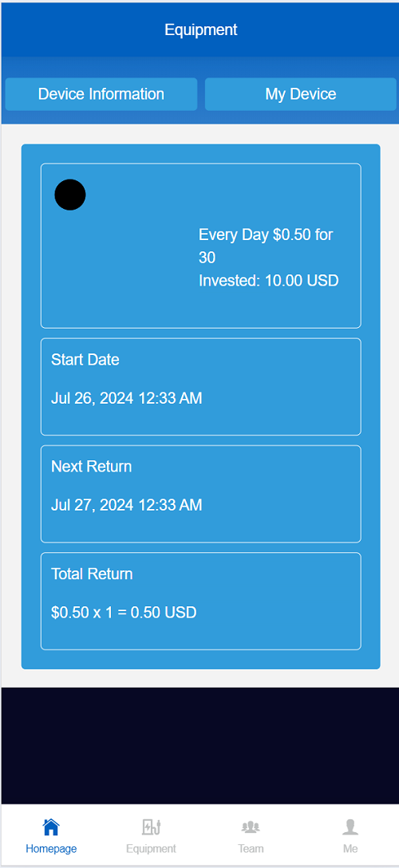The image size is (399, 868).
Task: Click the black circular device image
Action: pos(70,195)
